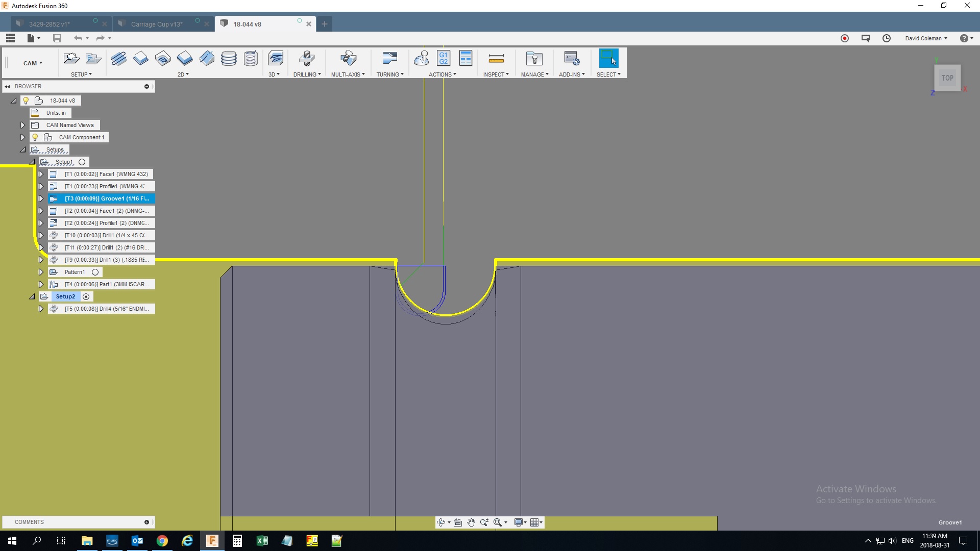Open the CAM workspace dropdown

pos(33,63)
